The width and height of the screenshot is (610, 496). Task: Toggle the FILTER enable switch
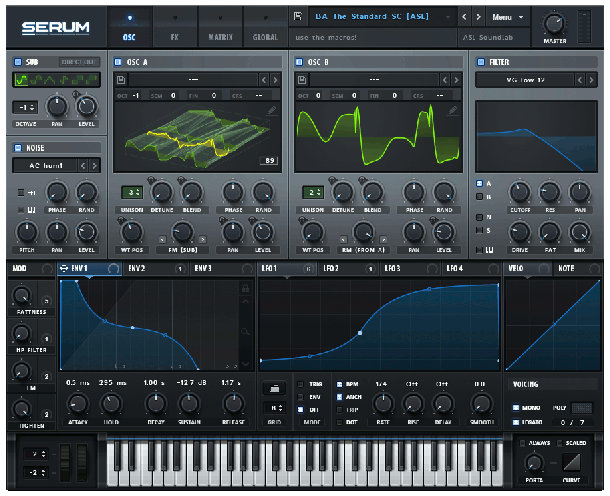[481, 62]
